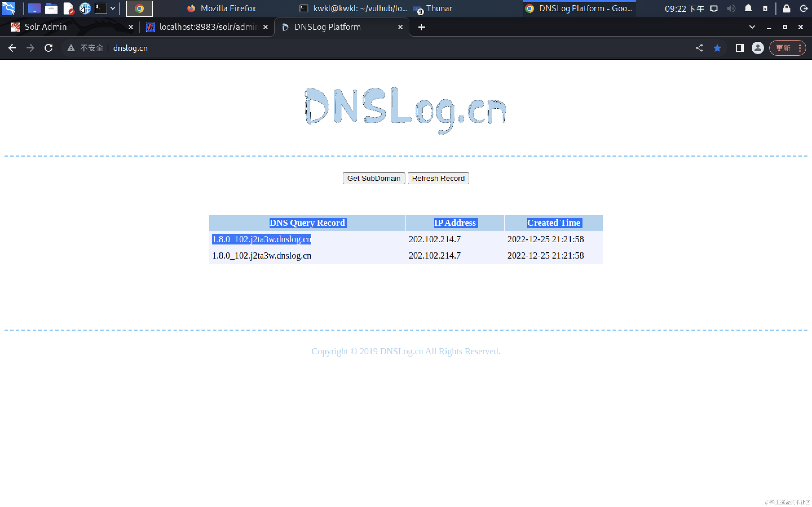Reload the dnslog.cn page

[x=48, y=48]
